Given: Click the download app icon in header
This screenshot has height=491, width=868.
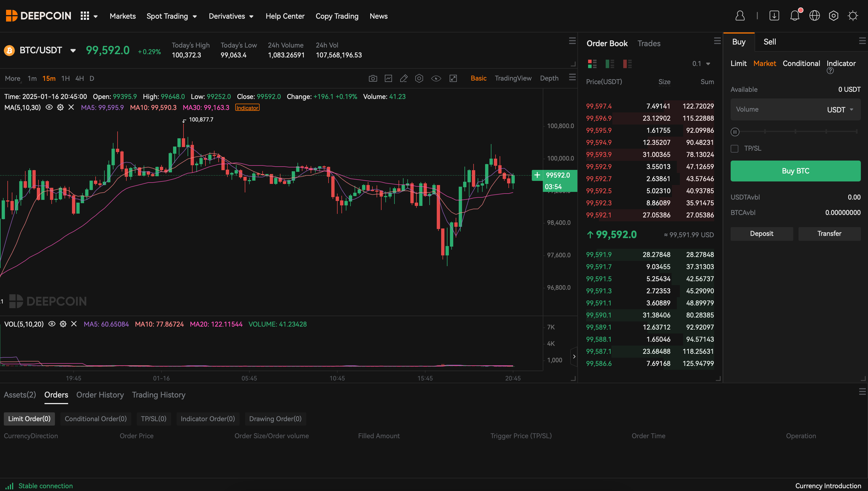Looking at the screenshot, I should pyautogui.click(x=774, y=16).
